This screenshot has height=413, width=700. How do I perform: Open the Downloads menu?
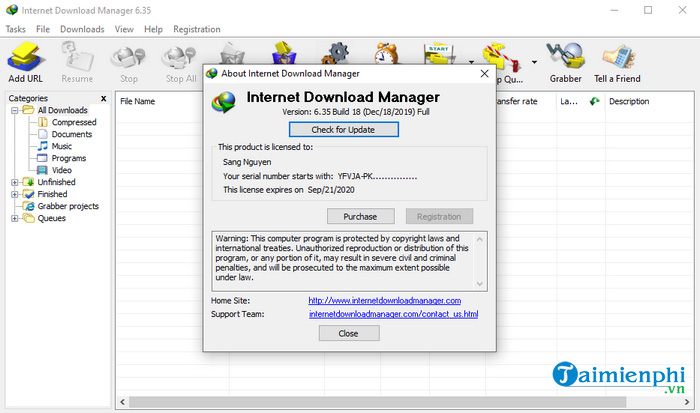[82, 29]
